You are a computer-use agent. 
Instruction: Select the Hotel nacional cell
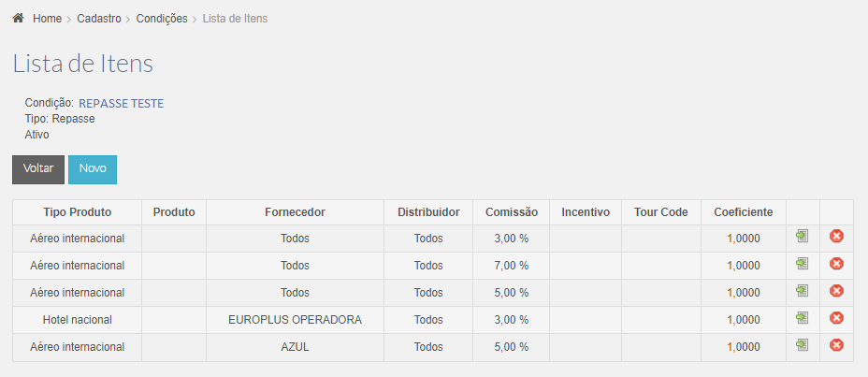[78, 320]
